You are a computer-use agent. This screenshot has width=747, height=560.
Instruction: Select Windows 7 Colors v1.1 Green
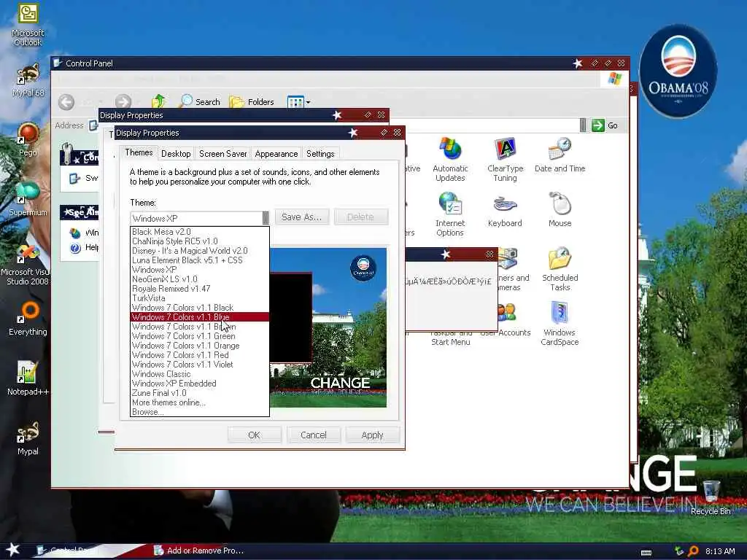(x=200, y=336)
